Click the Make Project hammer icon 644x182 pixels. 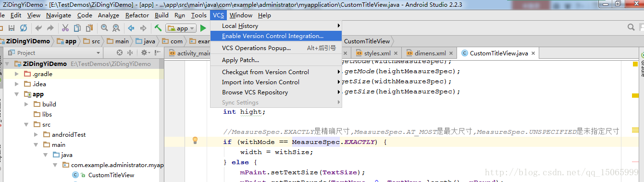[158, 28]
